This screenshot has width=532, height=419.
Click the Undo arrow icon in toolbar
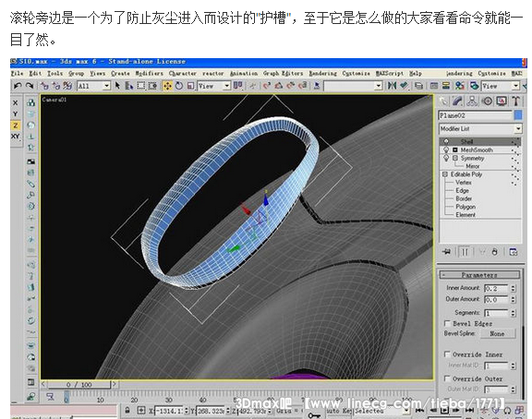(18, 86)
